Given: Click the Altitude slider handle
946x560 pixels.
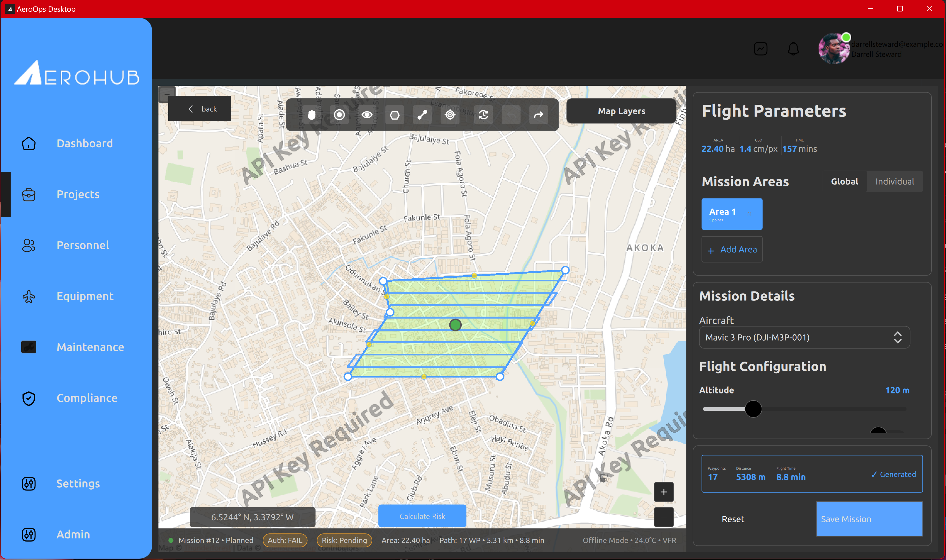Looking at the screenshot, I should click(x=753, y=409).
